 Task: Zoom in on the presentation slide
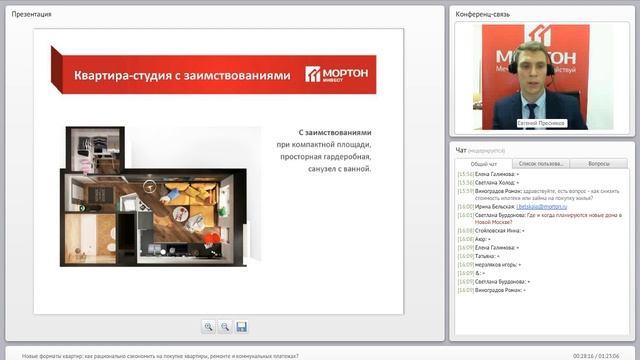(x=208, y=327)
